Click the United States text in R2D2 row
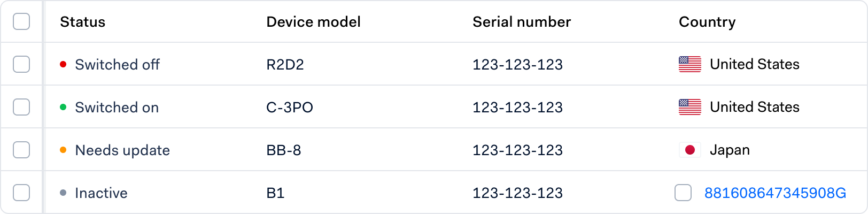 (x=755, y=64)
